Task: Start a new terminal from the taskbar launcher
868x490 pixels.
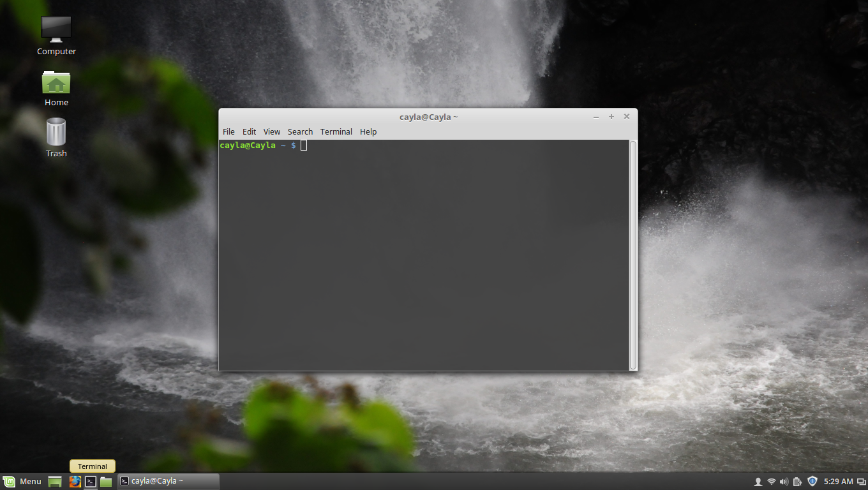Action: tap(90, 481)
